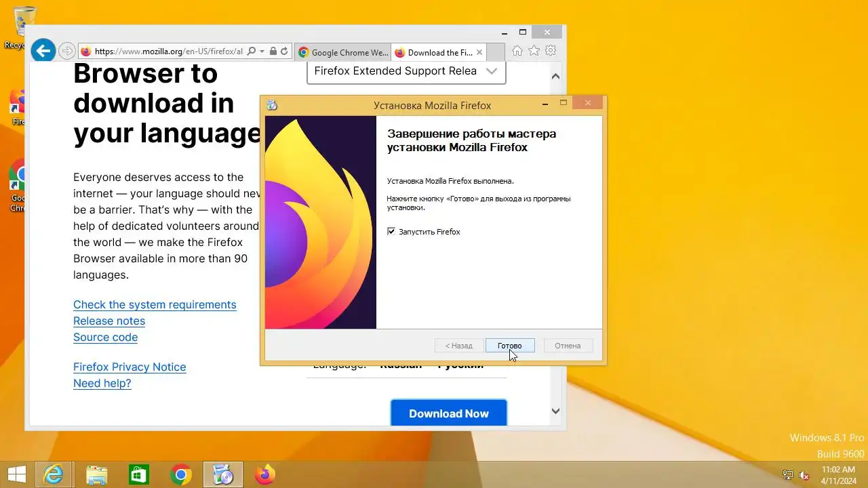Viewport: 868px width, 488px height.
Task: Click the installer title bar setup icon
Action: (x=272, y=105)
